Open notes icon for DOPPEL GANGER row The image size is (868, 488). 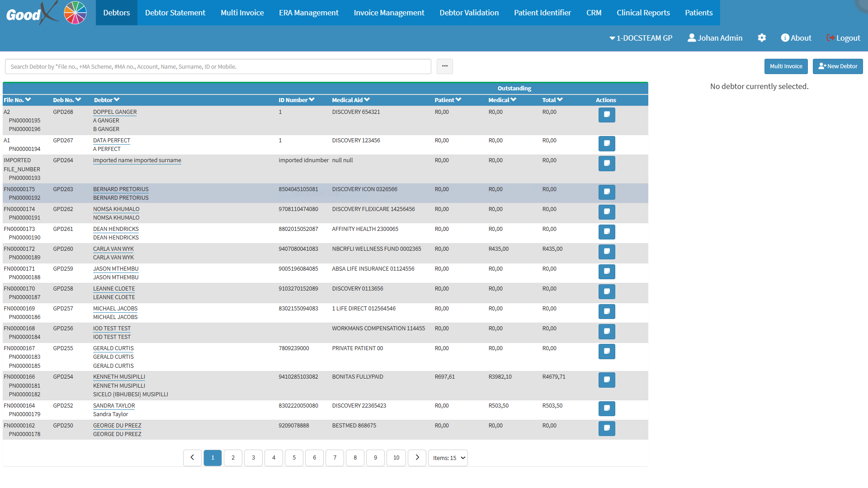[607, 115]
